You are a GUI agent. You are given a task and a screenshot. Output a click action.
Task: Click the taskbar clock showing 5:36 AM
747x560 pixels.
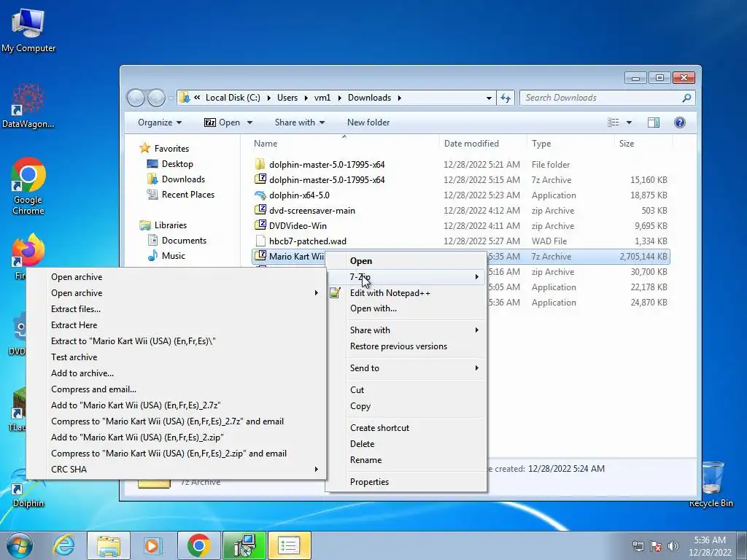(710, 546)
